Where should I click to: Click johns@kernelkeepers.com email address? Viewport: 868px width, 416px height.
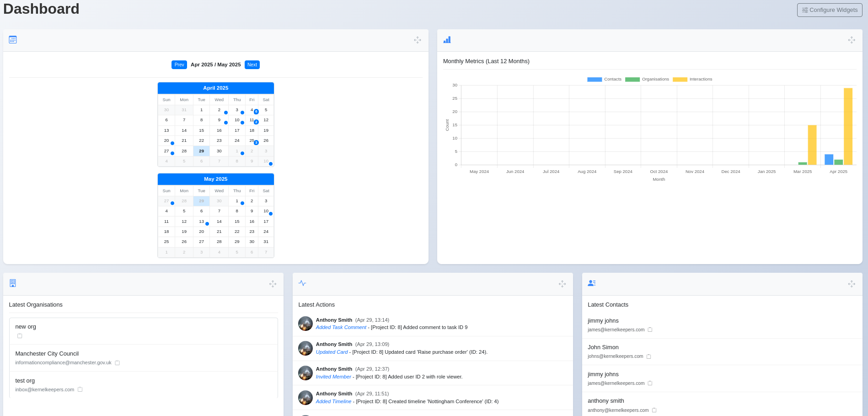(x=615, y=356)
